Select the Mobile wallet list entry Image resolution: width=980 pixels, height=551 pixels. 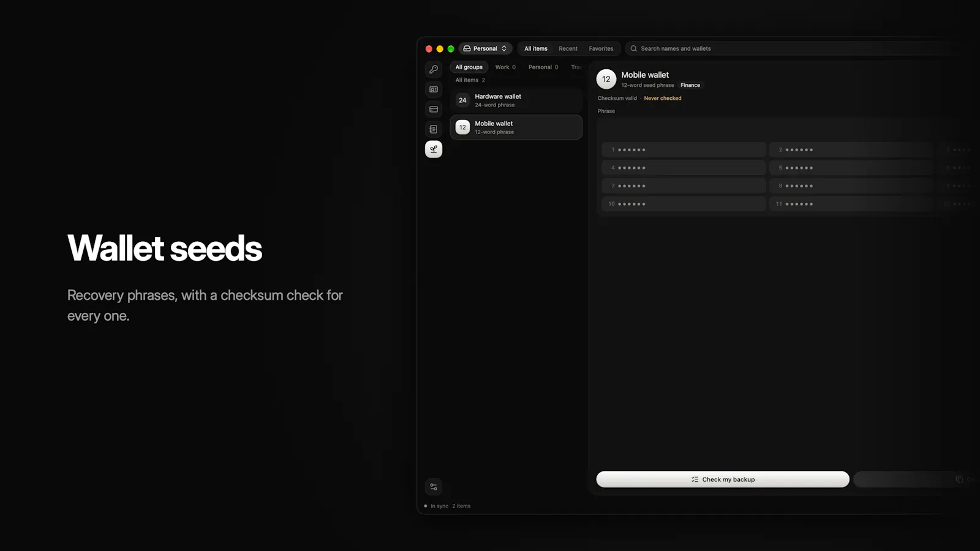(x=516, y=127)
